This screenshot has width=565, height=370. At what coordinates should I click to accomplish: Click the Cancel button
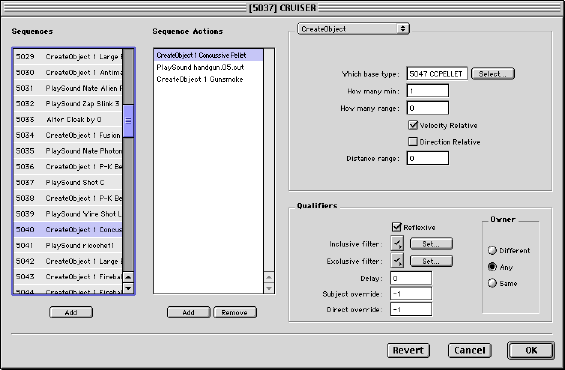[470, 350]
